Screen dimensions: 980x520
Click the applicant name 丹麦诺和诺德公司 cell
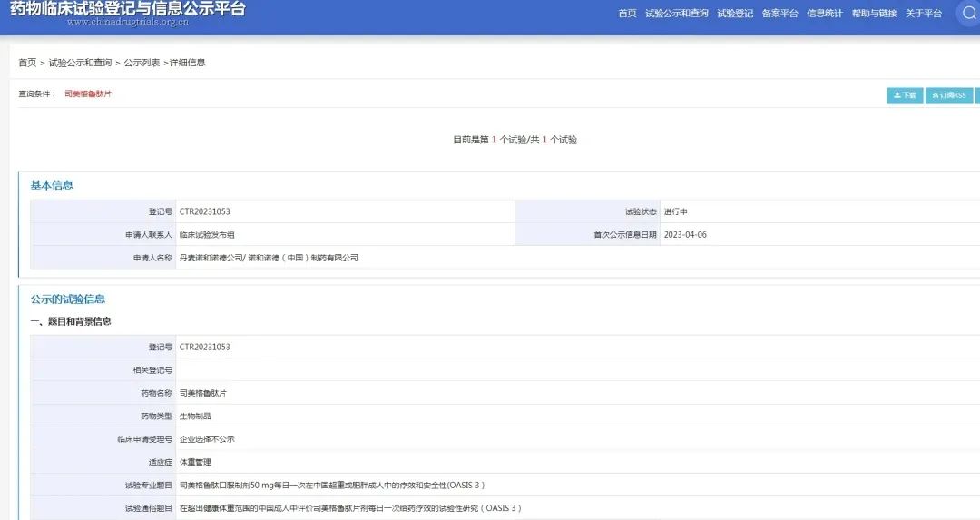pos(269,258)
